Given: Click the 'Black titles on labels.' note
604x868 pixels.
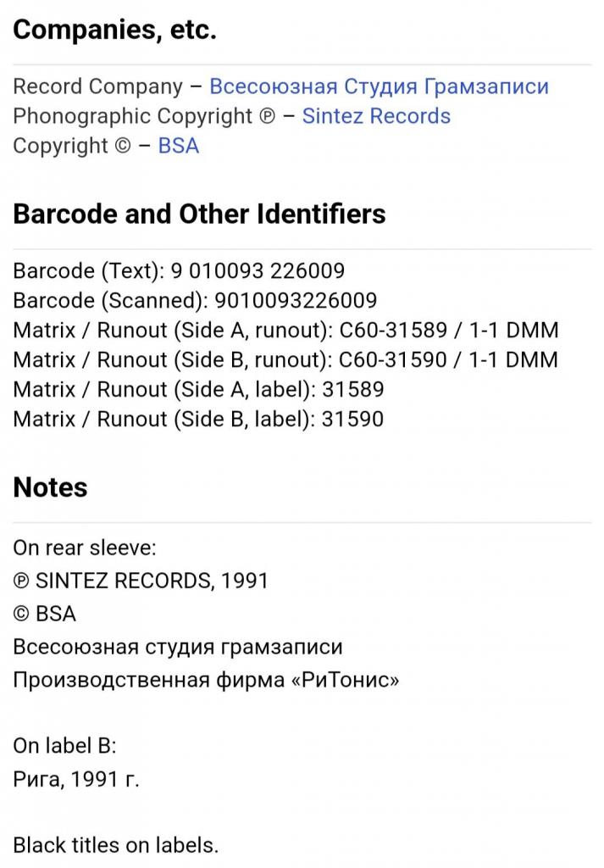Looking at the screenshot, I should [115, 845].
